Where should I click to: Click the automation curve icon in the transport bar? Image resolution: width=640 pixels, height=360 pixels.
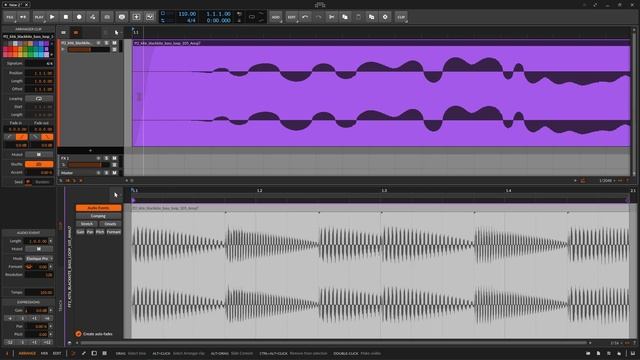(150, 17)
